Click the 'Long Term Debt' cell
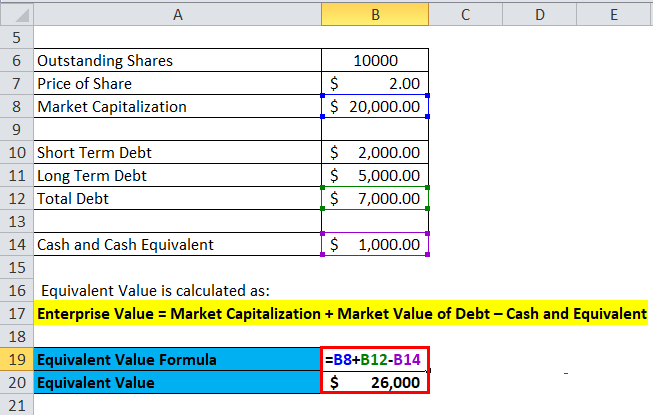Screen dimensions: 653x415 (x=177, y=175)
